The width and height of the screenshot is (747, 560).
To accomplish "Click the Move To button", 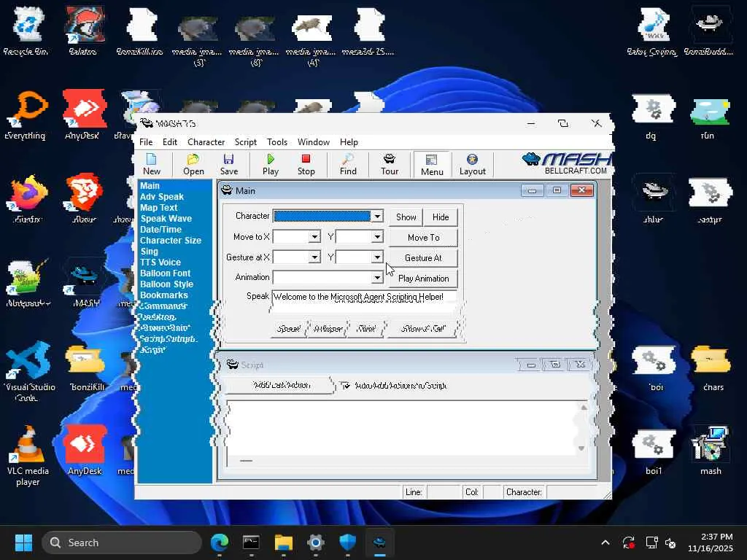I will pos(423,238).
